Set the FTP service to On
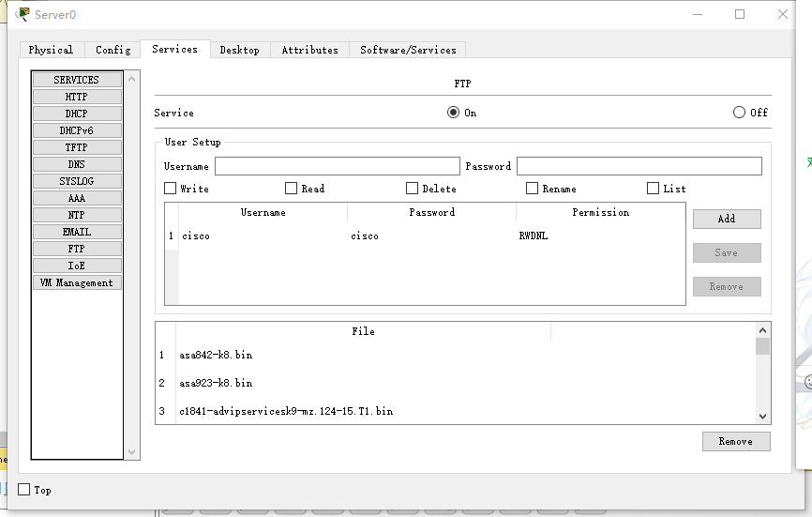The image size is (812, 517). tap(454, 113)
